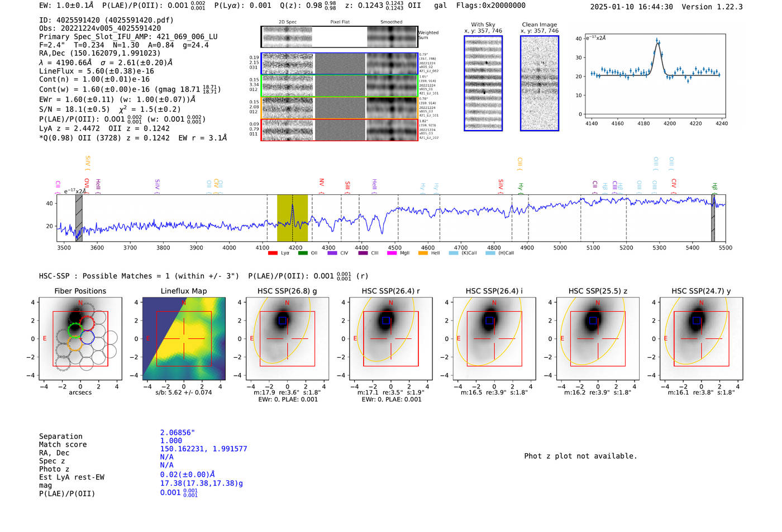Image resolution: width=782 pixels, height=532 pixels.
Task: View the HSC SSP z-band image
Action: tap(598, 339)
